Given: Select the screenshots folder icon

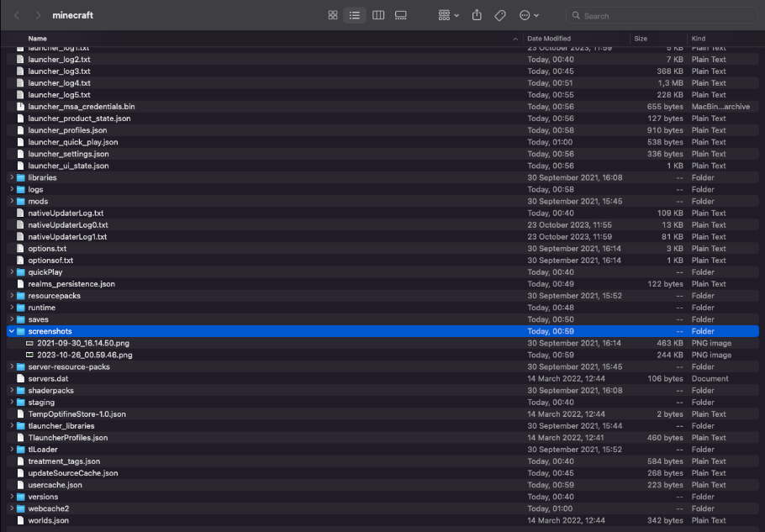Looking at the screenshot, I should point(20,331).
